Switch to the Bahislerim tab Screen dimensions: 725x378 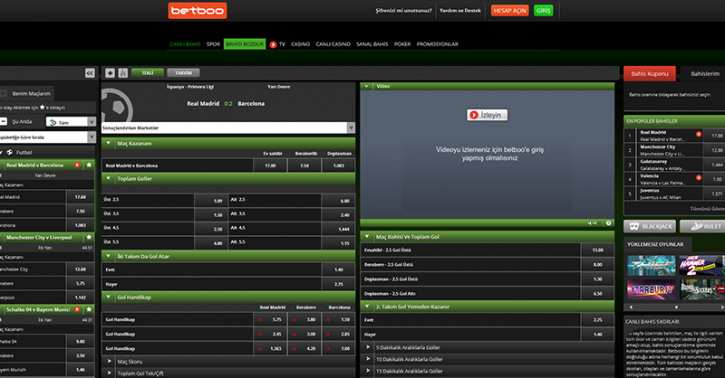click(705, 73)
